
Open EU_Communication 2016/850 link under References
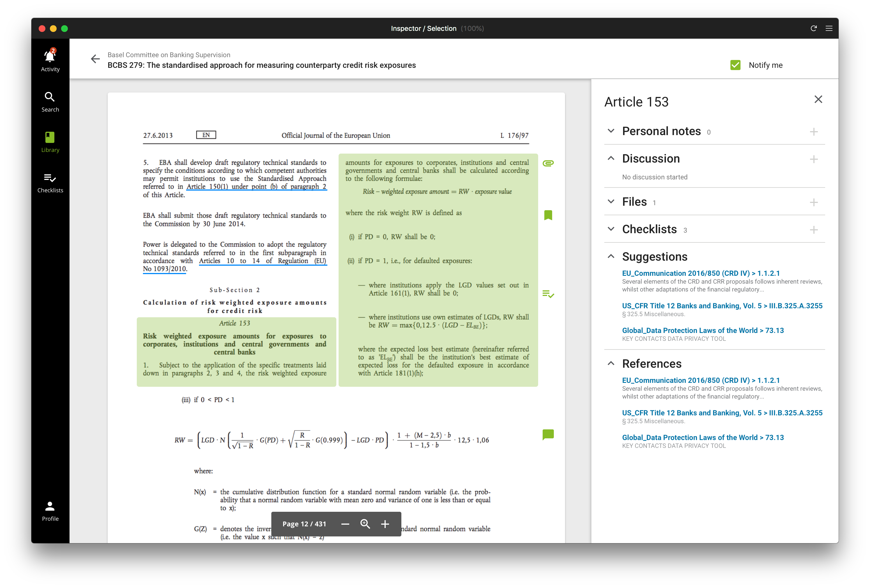(701, 380)
